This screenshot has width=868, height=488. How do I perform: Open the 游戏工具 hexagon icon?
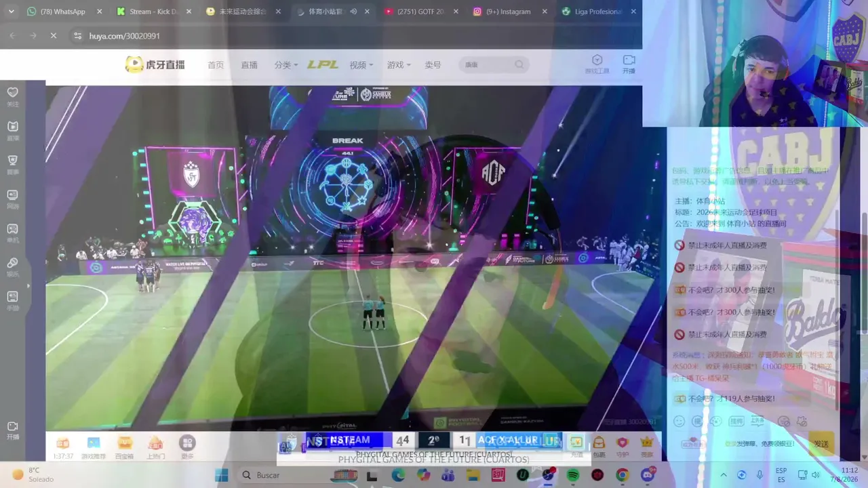coord(597,64)
